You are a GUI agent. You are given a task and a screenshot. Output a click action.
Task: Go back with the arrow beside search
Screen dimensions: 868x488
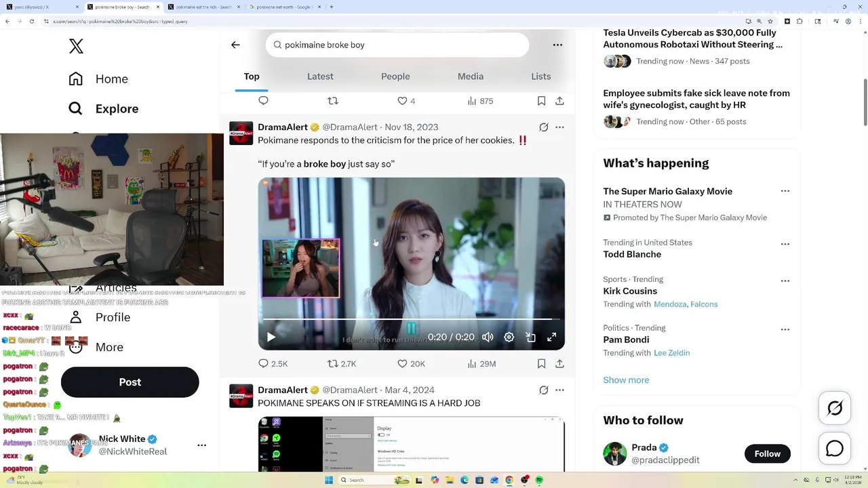235,45
